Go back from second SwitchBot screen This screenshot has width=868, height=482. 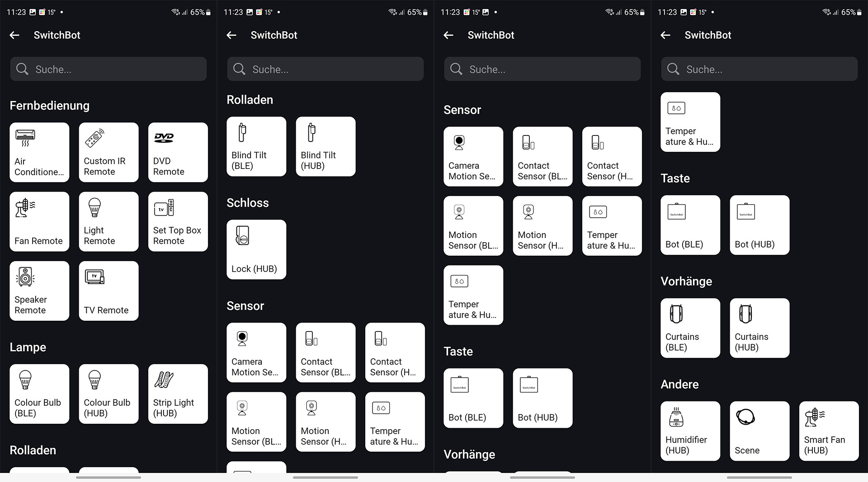tap(231, 35)
